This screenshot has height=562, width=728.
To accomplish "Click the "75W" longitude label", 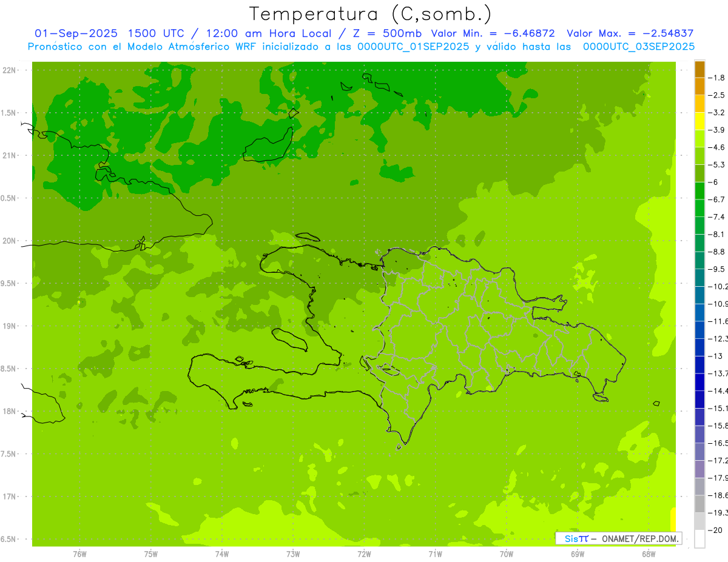I will (x=151, y=554).
